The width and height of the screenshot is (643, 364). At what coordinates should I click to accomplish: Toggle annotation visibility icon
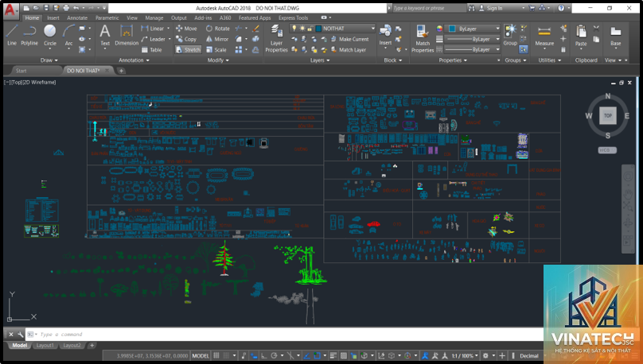(425, 356)
